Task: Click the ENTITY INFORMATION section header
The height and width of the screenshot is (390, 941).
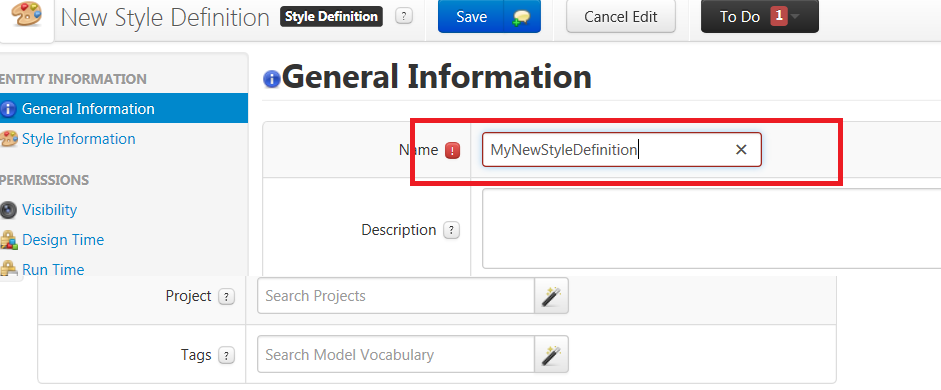Action: tap(73, 79)
